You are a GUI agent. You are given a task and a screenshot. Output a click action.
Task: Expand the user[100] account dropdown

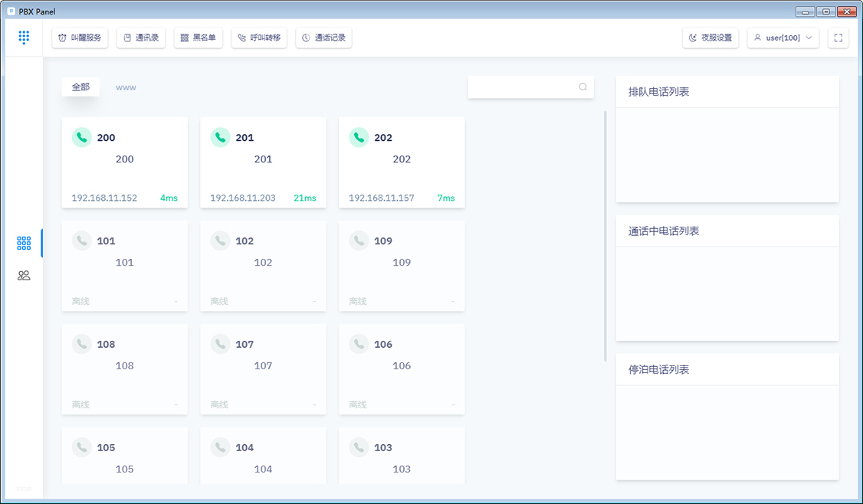[x=783, y=38]
